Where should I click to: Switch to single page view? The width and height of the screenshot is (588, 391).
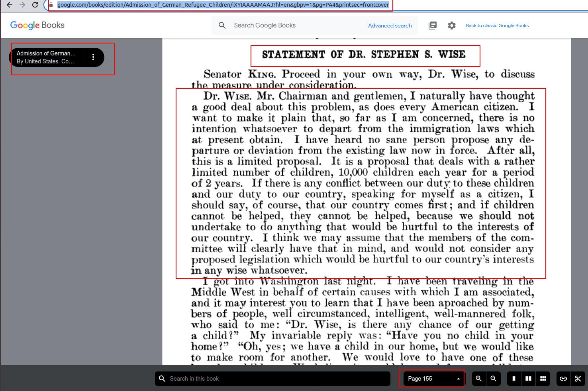click(514, 379)
